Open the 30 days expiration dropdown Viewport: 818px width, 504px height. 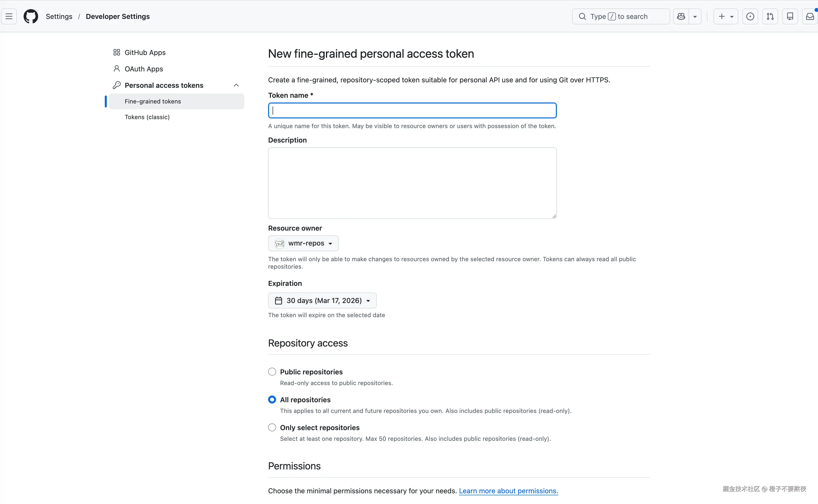pos(322,300)
